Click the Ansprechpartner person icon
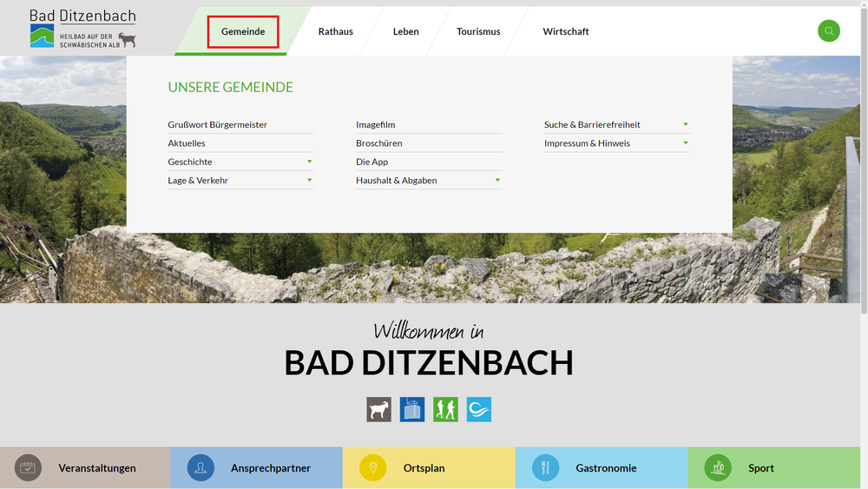Image resolution: width=868 pixels, height=489 pixels. (x=201, y=468)
